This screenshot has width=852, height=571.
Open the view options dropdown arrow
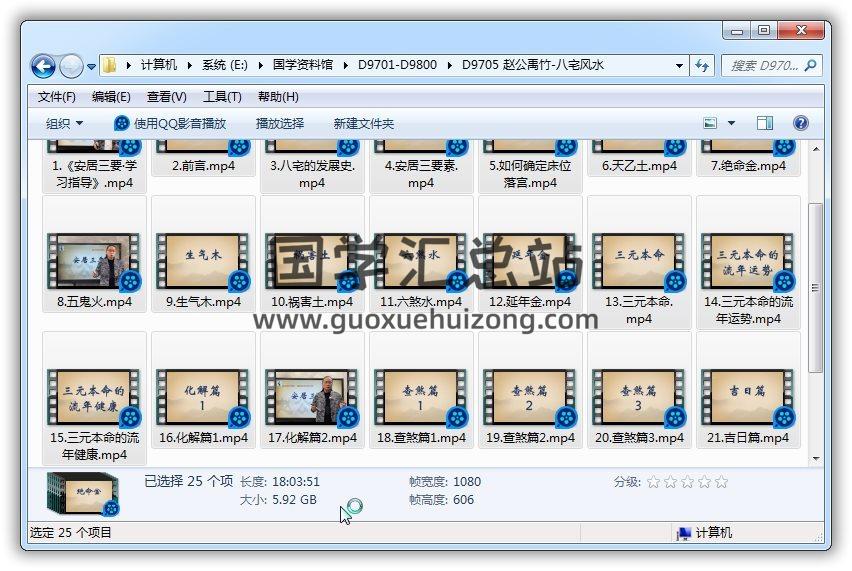[x=731, y=123]
